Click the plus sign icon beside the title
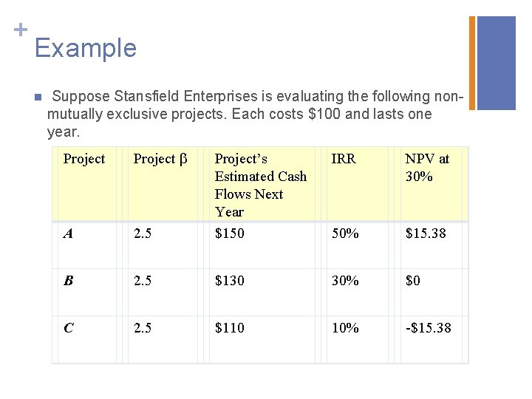 click(21, 30)
